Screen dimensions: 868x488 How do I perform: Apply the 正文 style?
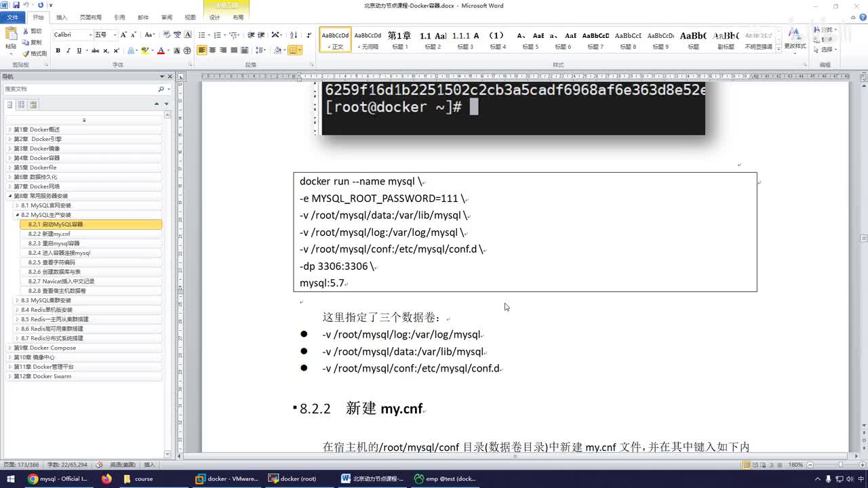click(x=335, y=40)
